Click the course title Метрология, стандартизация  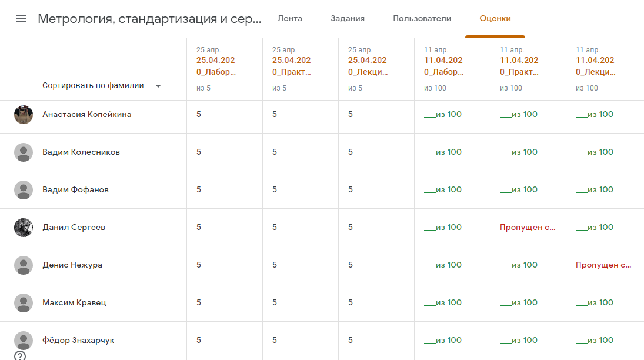149,19
